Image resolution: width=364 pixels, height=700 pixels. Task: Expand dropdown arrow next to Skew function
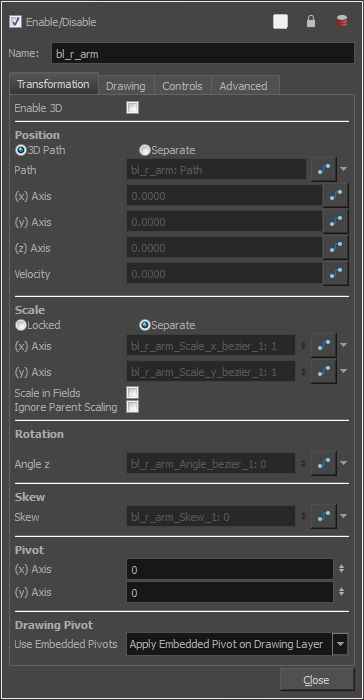(343, 516)
